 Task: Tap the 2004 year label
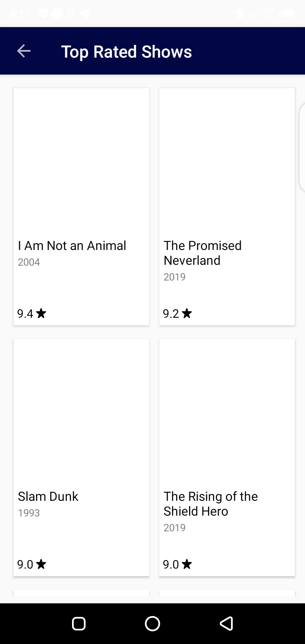point(29,262)
